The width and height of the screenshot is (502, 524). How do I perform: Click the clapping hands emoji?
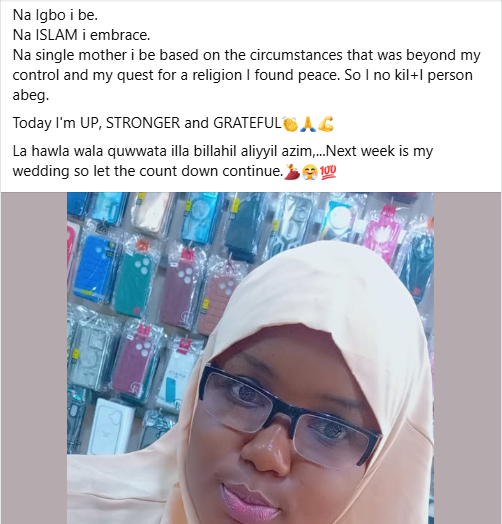290,124
